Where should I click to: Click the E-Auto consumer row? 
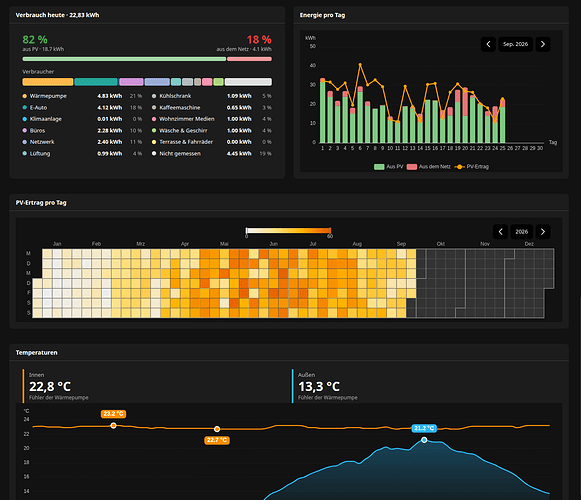point(82,107)
